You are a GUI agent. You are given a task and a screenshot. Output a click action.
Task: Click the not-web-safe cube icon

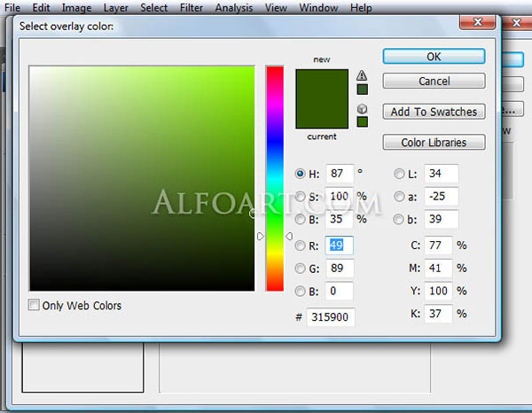[362, 108]
